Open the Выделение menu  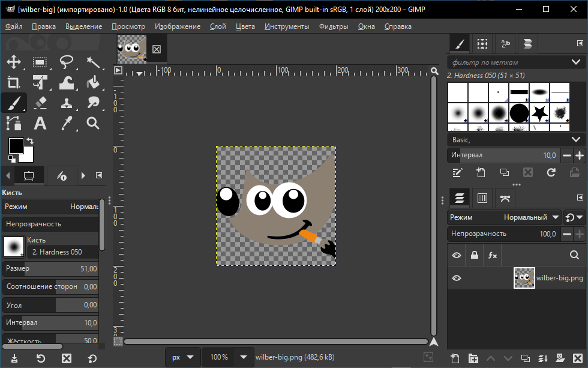tap(83, 26)
